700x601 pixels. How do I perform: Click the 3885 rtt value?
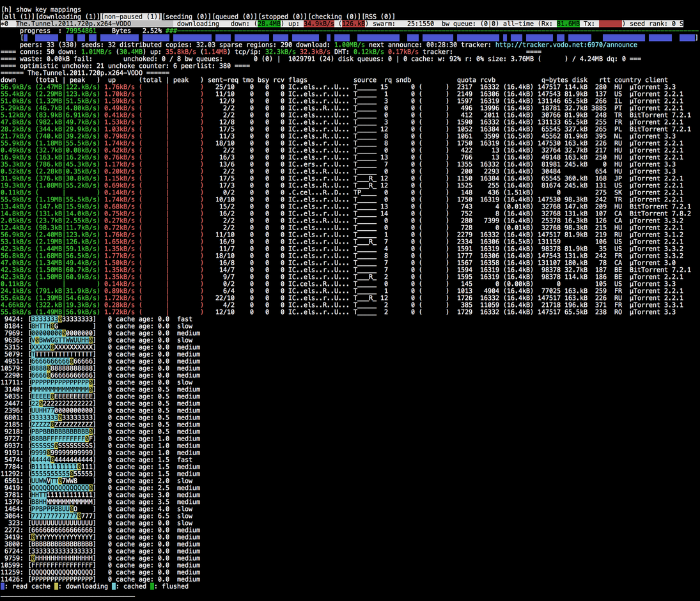[598, 108]
